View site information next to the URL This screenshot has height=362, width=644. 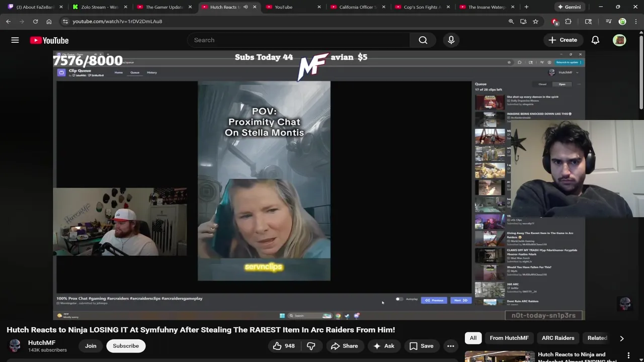coord(65,21)
